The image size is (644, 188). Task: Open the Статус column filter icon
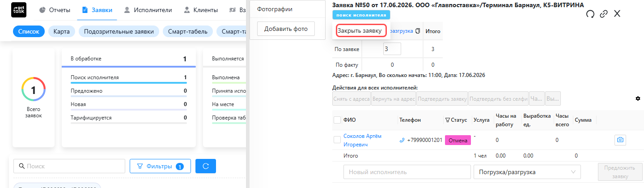447,120
